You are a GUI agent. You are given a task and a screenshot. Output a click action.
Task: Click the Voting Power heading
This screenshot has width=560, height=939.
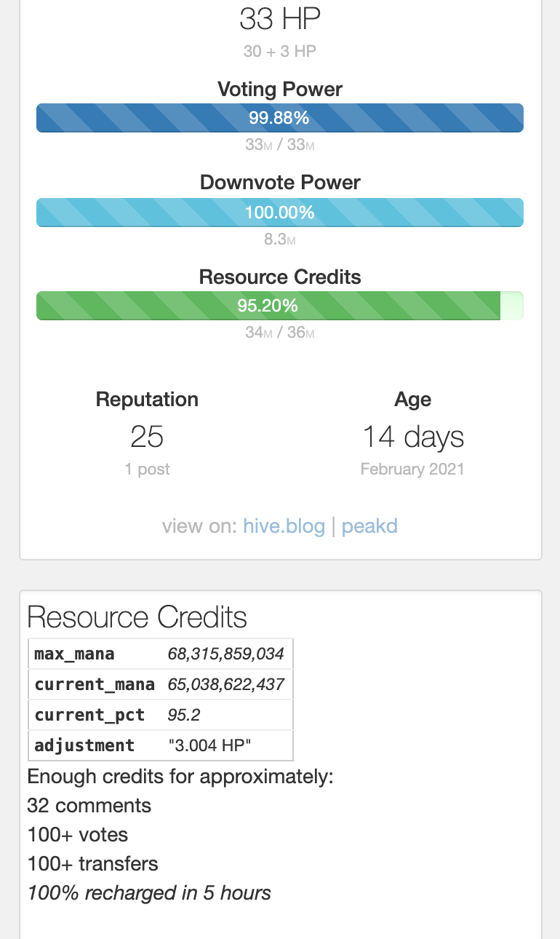coord(280,90)
